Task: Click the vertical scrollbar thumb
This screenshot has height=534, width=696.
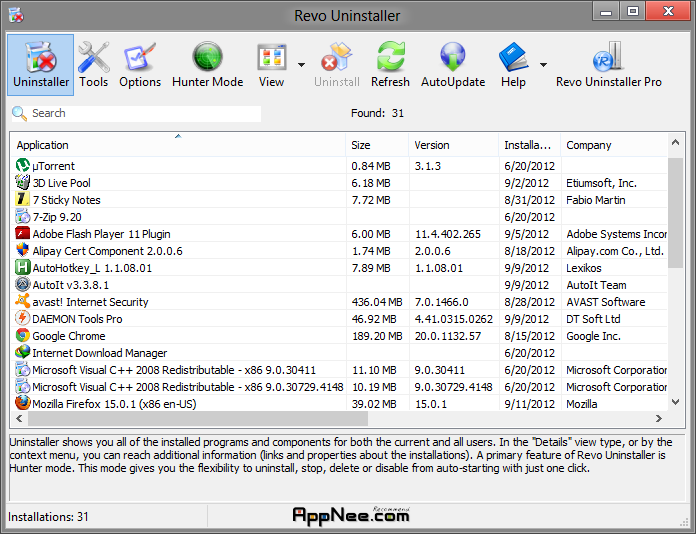Action: coord(676,212)
